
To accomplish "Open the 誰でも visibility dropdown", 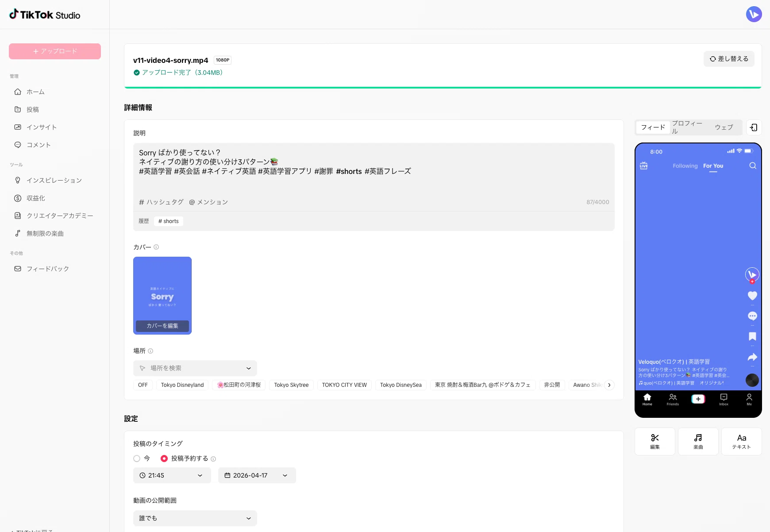I will click(x=195, y=518).
